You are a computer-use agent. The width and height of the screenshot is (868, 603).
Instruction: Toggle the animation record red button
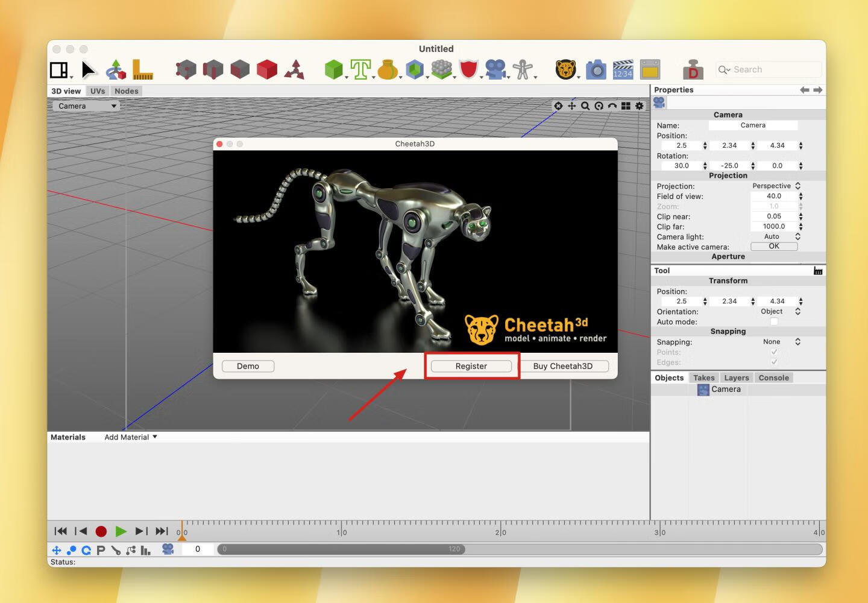click(101, 531)
